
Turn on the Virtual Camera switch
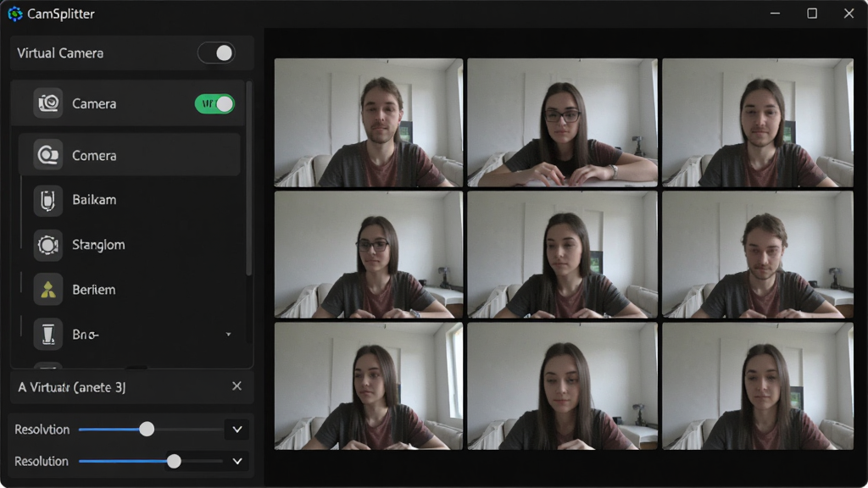click(x=216, y=53)
